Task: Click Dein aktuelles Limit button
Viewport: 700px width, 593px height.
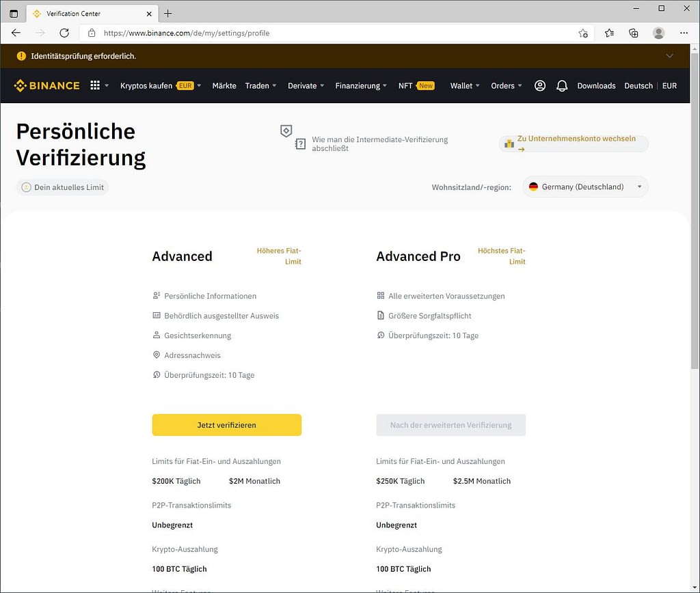Action: tap(62, 187)
